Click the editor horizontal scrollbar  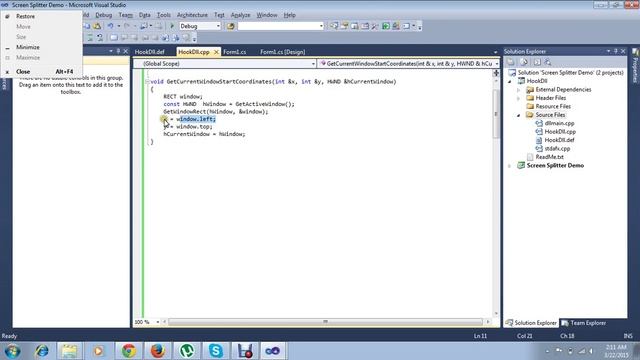pos(325,322)
